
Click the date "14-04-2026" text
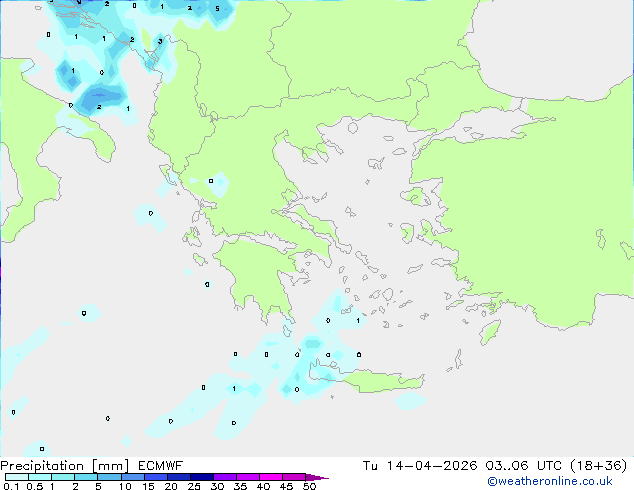click(432, 466)
